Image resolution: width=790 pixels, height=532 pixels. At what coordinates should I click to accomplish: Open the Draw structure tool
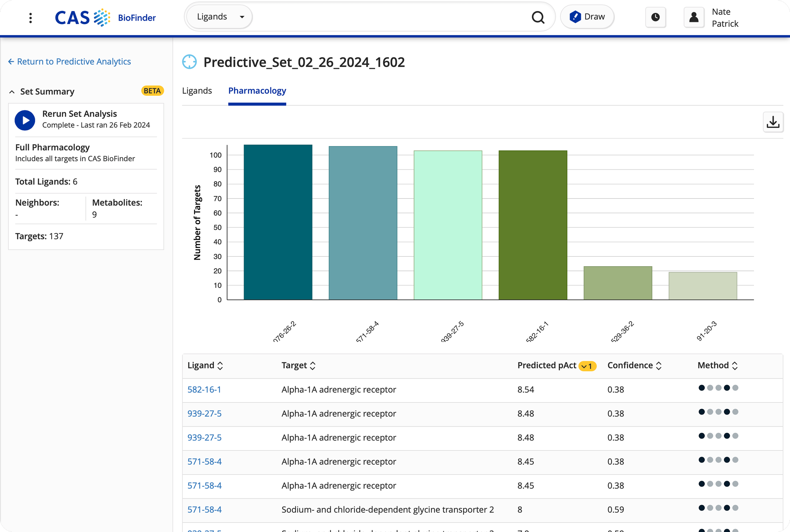587,16
